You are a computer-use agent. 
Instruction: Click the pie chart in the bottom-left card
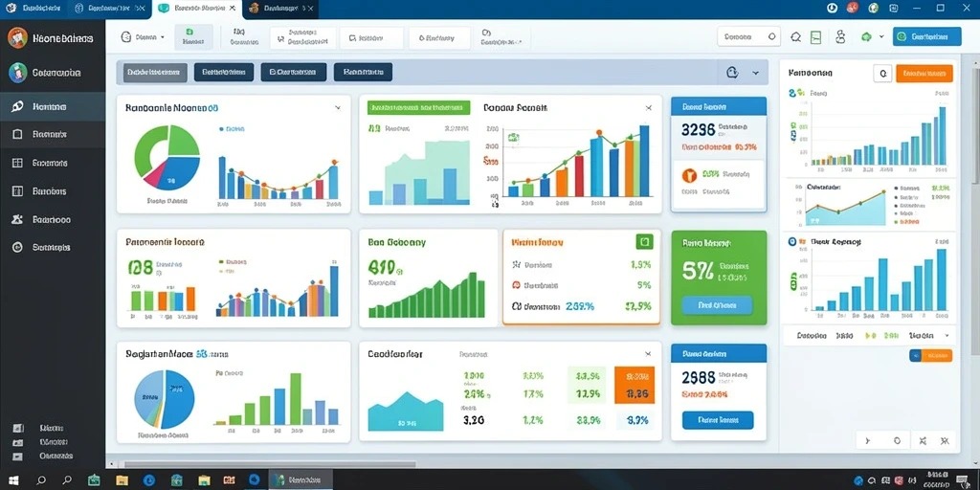tap(165, 399)
